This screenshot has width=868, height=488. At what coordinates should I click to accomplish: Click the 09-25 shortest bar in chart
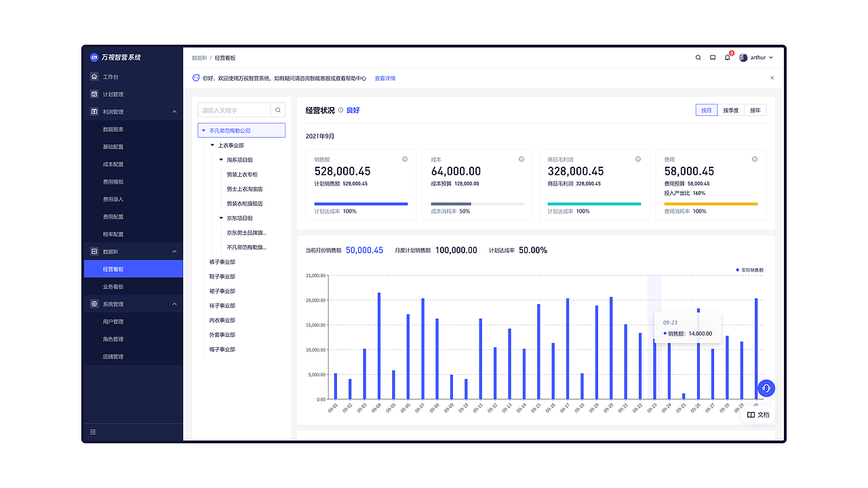click(x=684, y=396)
